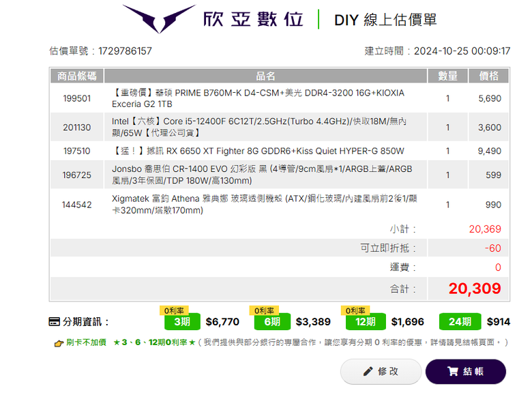Click the pointing hand icon before 刷卡不加價

(59, 343)
